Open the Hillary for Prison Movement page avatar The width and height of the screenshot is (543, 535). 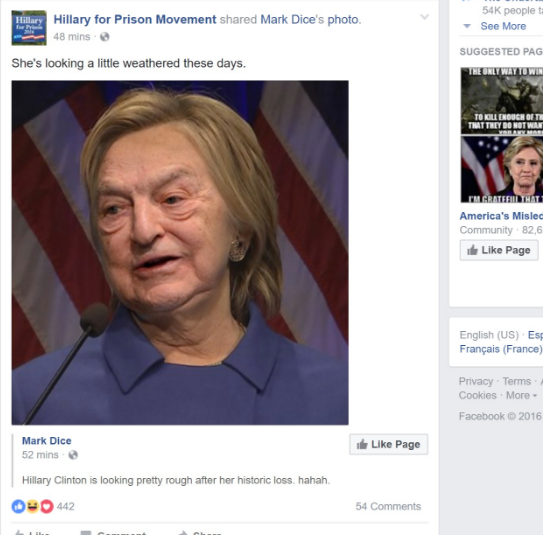pos(29,28)
